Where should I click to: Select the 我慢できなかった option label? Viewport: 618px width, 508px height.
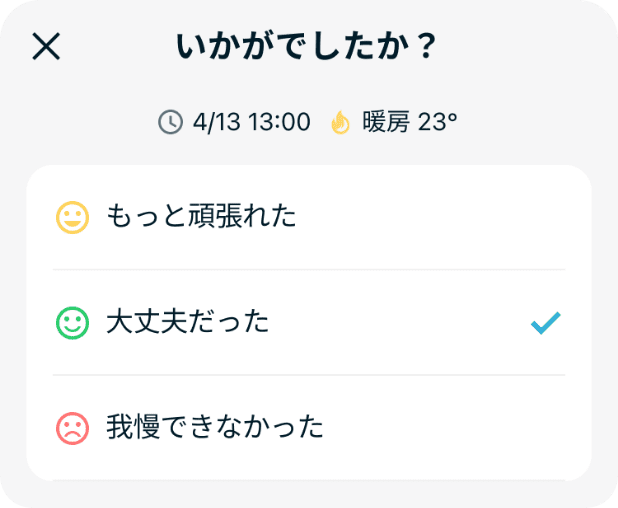pyautogui.click(x=215, y=429)
